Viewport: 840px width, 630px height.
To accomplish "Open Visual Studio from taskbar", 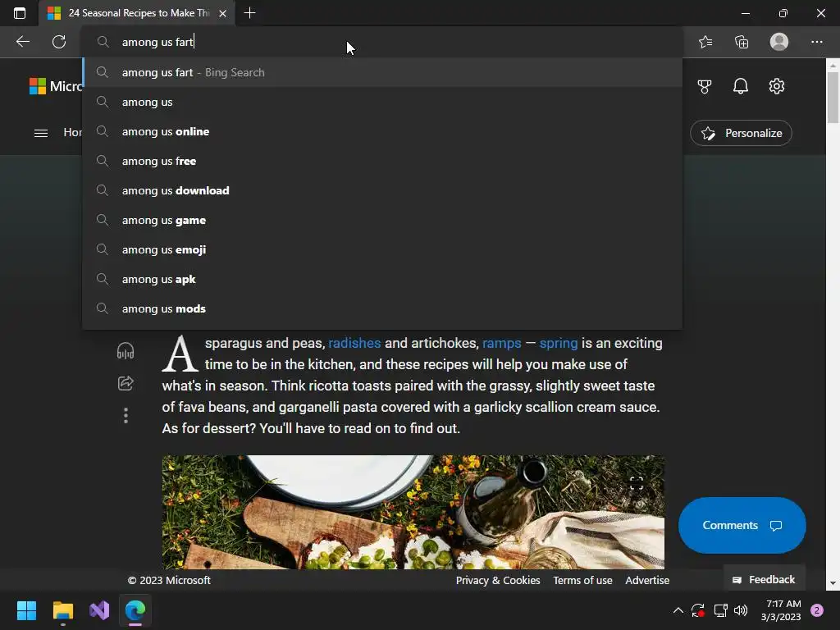I will (99, 610).
